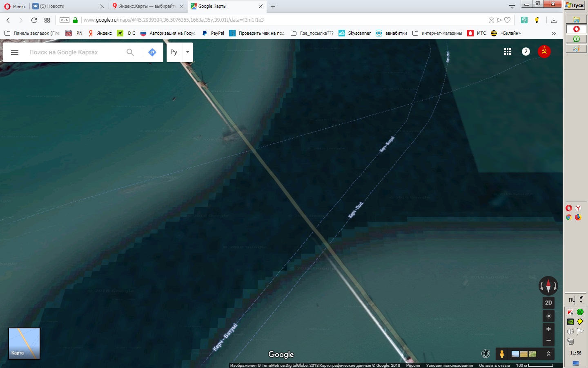Screen dimensions: 588x368
Task: Focus the Поиск на Google Картах field
Action: pos(73,52)
